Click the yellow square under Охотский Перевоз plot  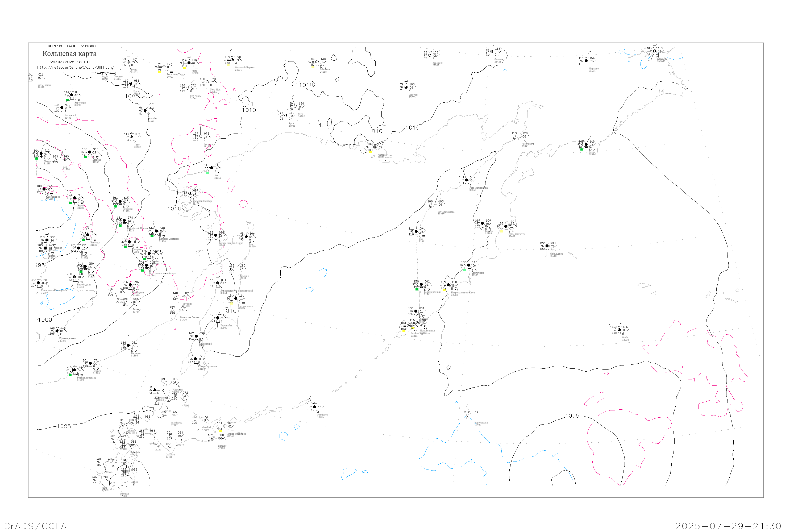227,65
